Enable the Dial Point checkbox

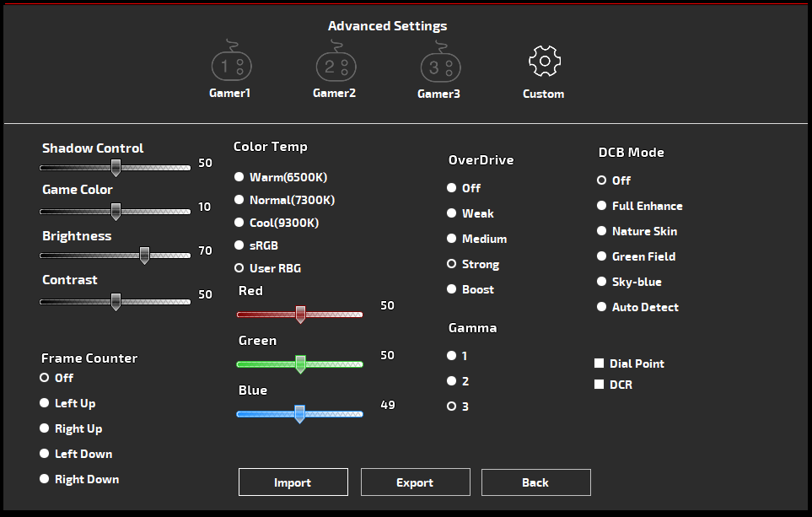click(x=600, y=364)
